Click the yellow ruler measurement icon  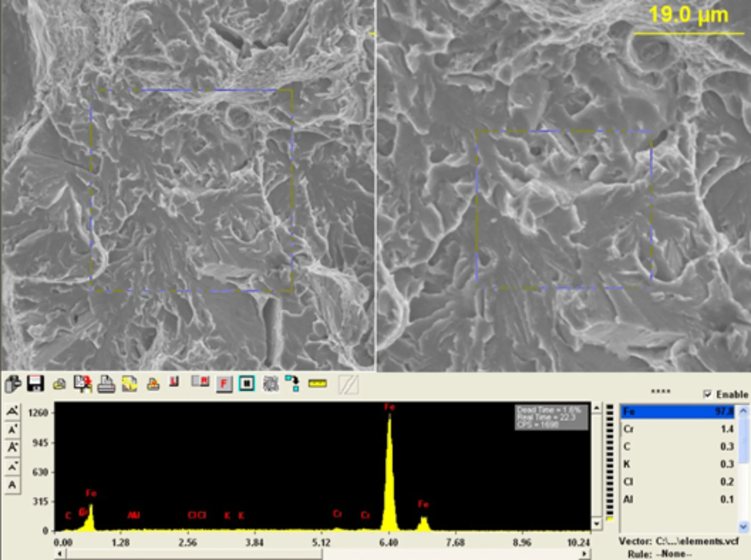pos(318,384)
